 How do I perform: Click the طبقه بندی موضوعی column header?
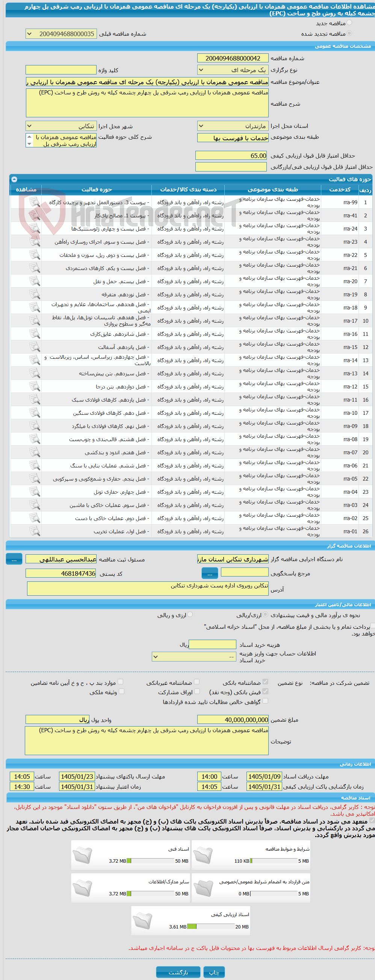273,190
